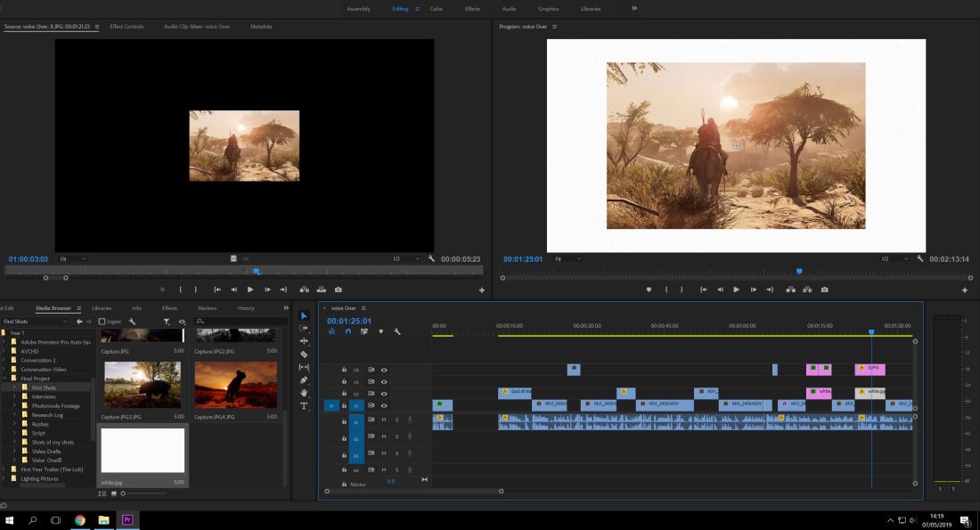
Task: Switch to the Color workspace
Action: click(437, 9)
